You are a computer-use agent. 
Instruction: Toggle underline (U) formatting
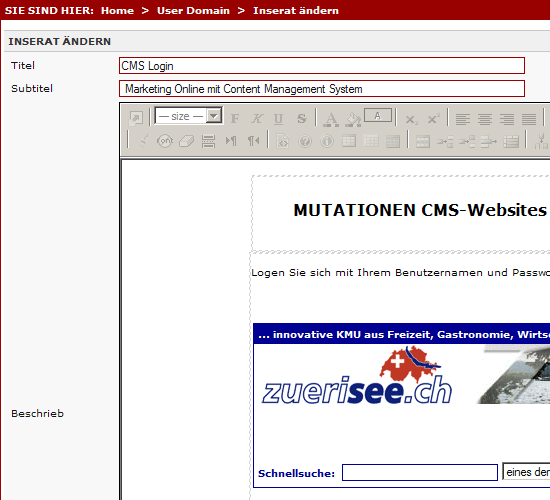point(279,119)
